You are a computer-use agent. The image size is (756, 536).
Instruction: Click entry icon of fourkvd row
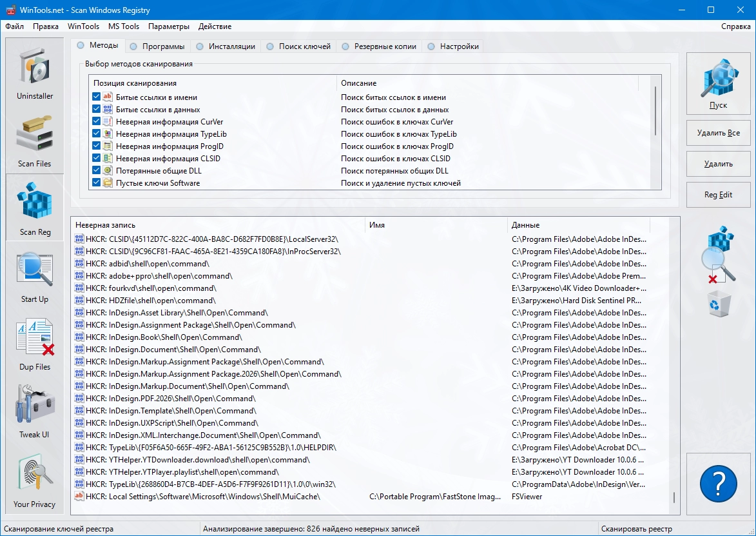[x=79, y=288]
